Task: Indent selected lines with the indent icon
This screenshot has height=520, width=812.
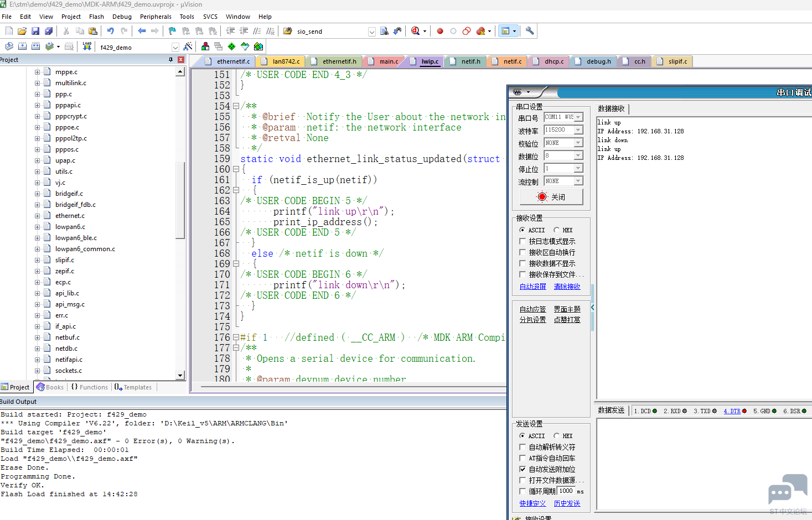Action: pos(230,31)
